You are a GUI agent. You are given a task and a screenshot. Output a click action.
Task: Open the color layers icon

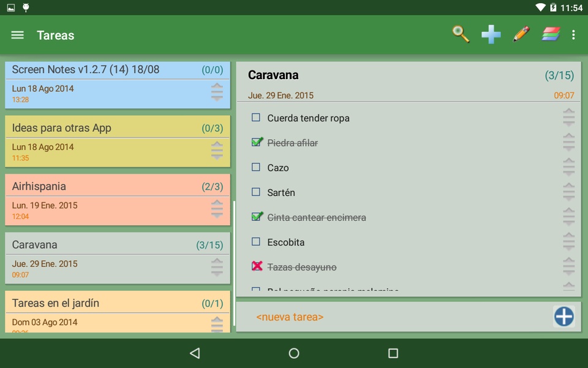551,34
